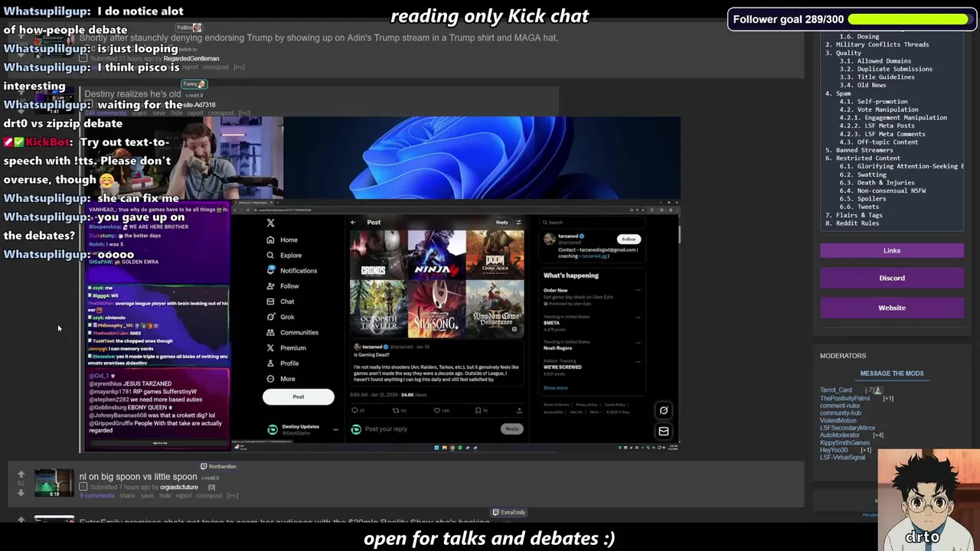Click the share icon under the post
This screenshot has width=980, height=551.
click(x=518, y=410)
